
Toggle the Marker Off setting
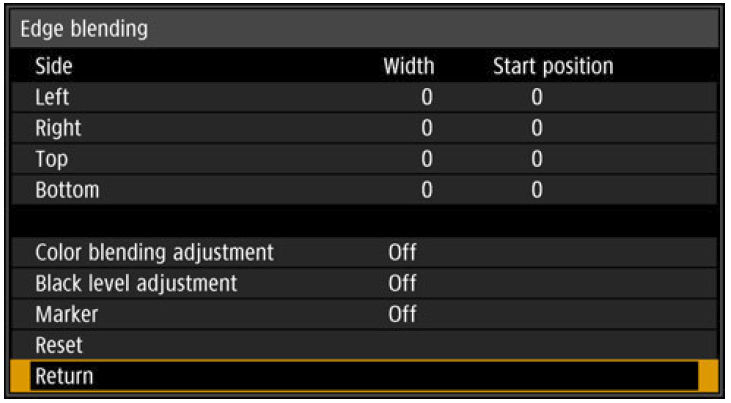click(x=402, y=315)
